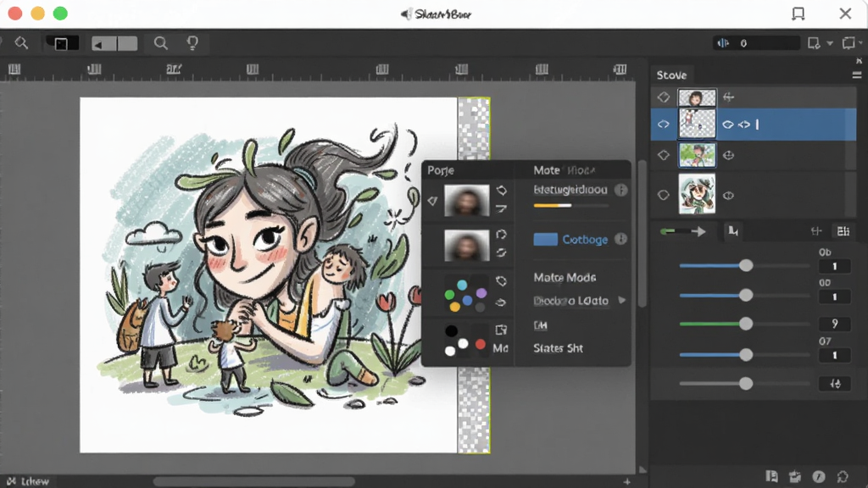This screenshot has width=868, height=488.
Task: Pick the black dot in bottom palette
Action: coord(451,331)
